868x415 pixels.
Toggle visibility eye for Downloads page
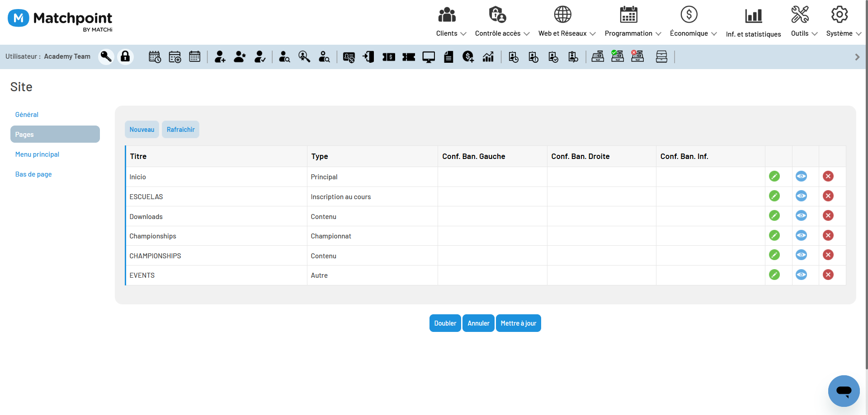[x=801, y=215]
